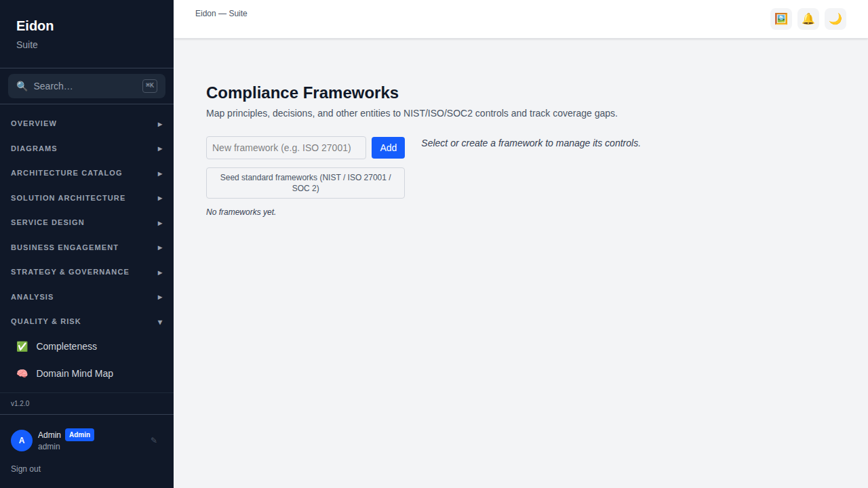Click the Add framework button
The width and height of the screenshot is (868, 488).
pyautogui.click(x=388, y=148)
